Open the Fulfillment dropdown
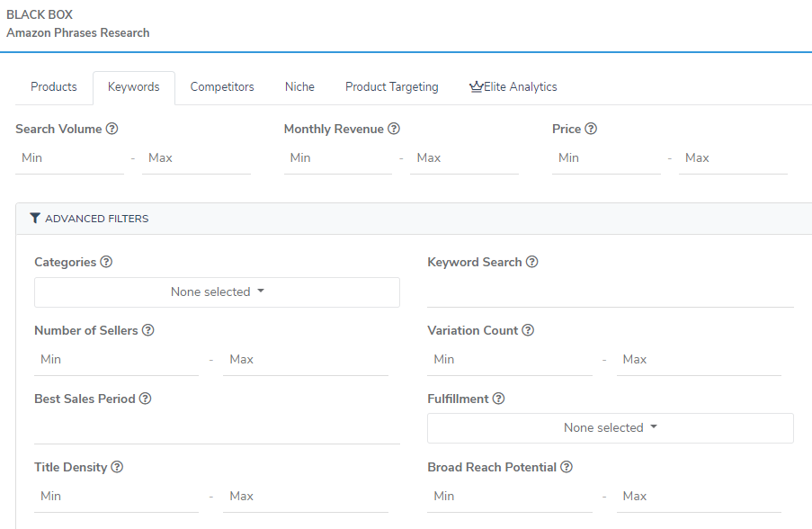This screenshot has height=529, width=812. (610, 428)
